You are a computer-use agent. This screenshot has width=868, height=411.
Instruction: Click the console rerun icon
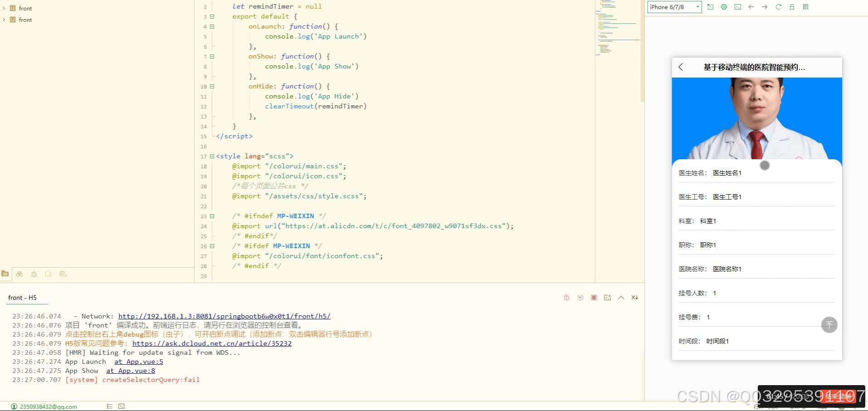580,298
